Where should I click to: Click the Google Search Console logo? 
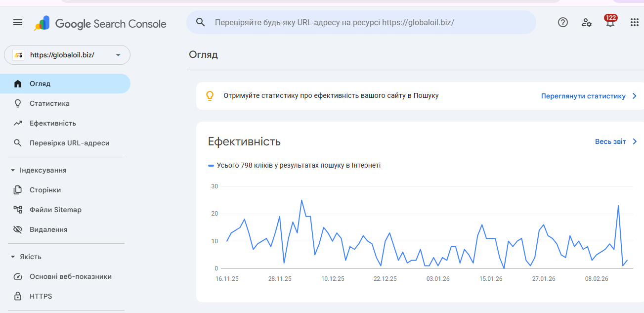100,24
